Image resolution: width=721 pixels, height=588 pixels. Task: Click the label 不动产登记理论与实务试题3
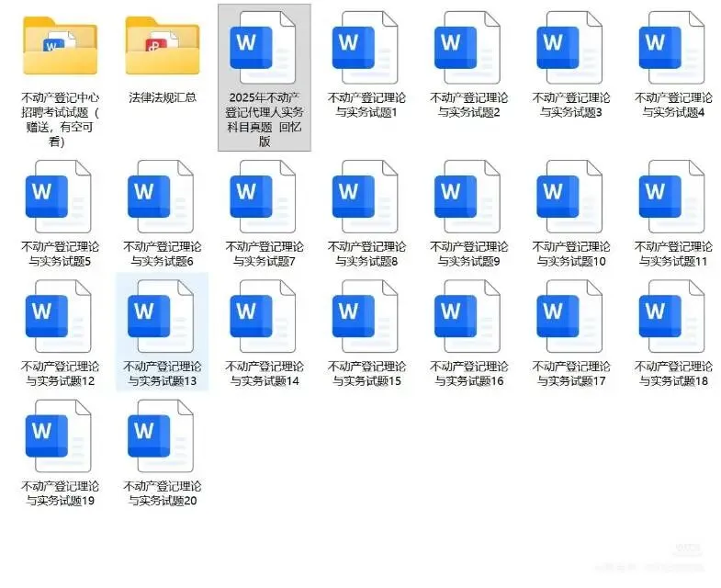point(571,105)
